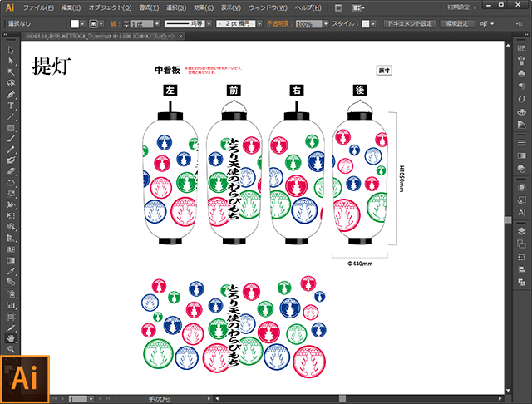This screenshot has height=404, width=532.
Task: Open the Stroke panel icon
Action: pyautogui.click(x=521, y=143)
